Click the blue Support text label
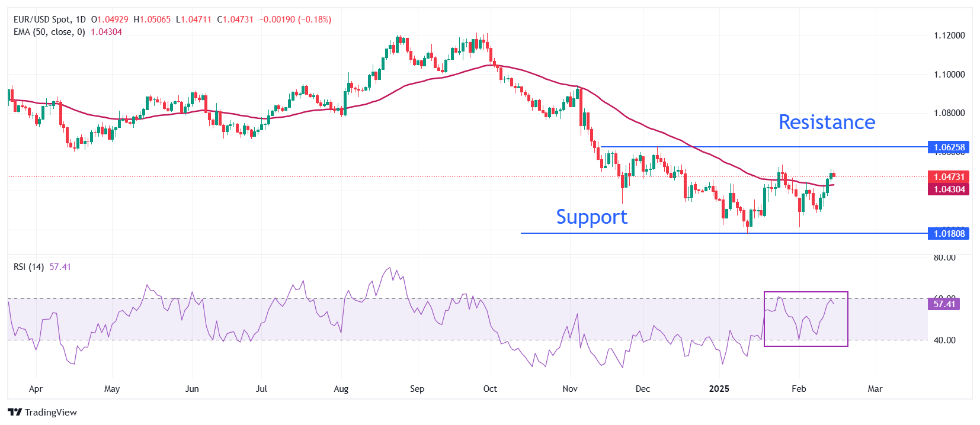 click(x=591, y=217)
